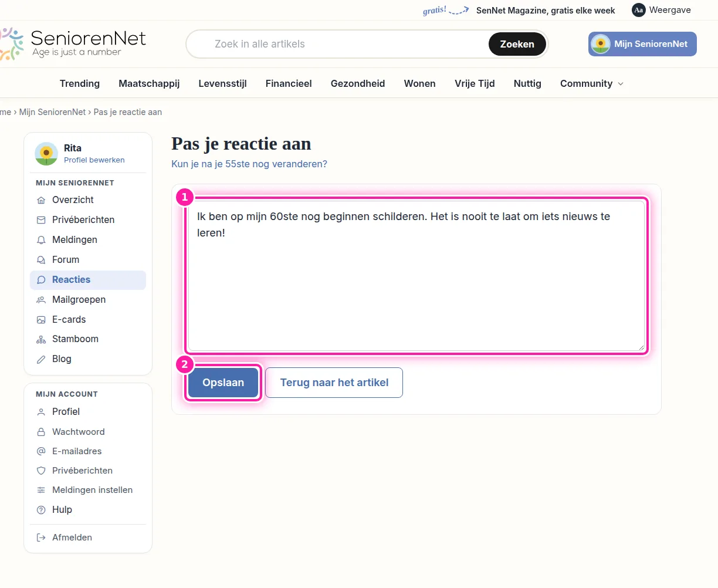
Task: Save the reaction with Opslaan
Action: pos(223,383)
